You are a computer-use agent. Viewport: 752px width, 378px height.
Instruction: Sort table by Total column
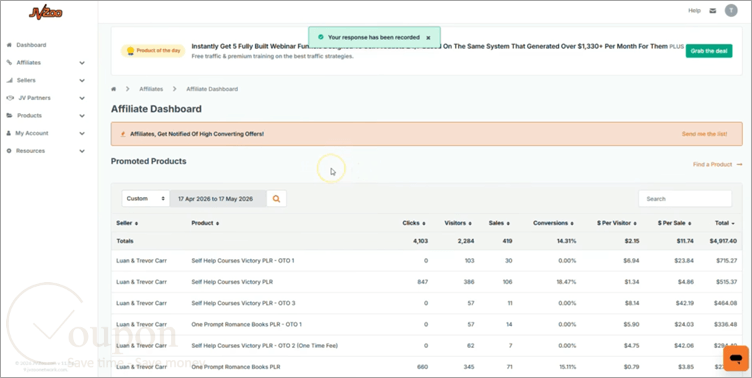[x=724, y=223]
